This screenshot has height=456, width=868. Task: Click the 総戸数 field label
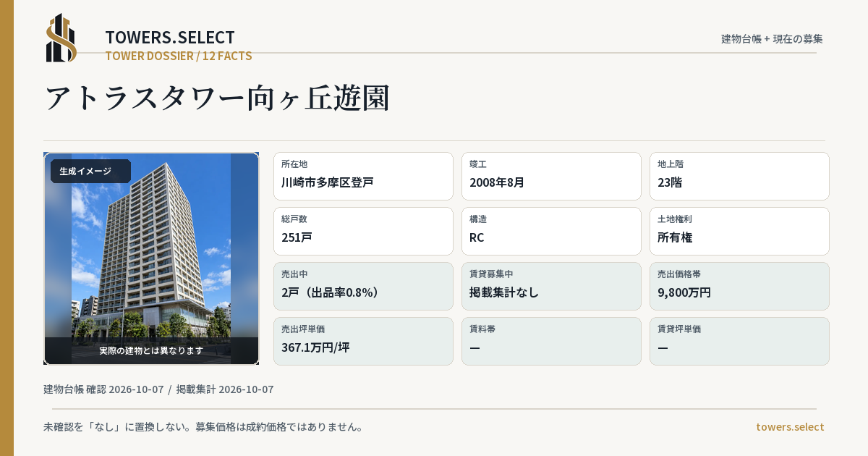click(x=294, y=219)
